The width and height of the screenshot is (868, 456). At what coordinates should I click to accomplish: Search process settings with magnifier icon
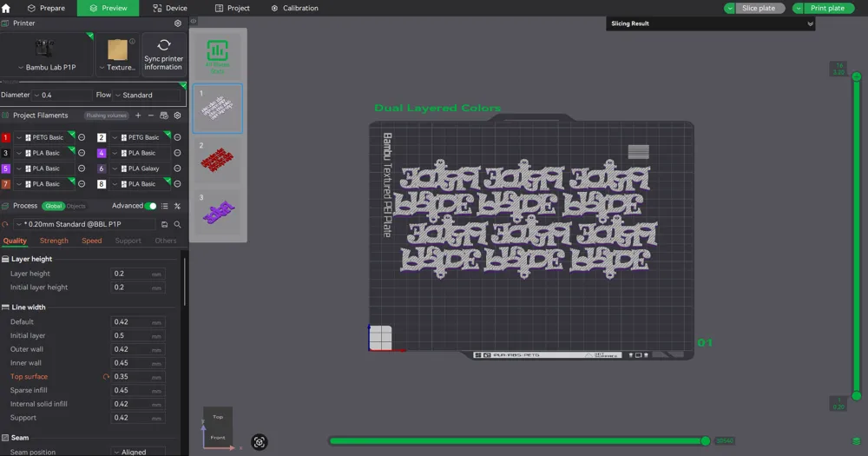[x=177, y=224]
